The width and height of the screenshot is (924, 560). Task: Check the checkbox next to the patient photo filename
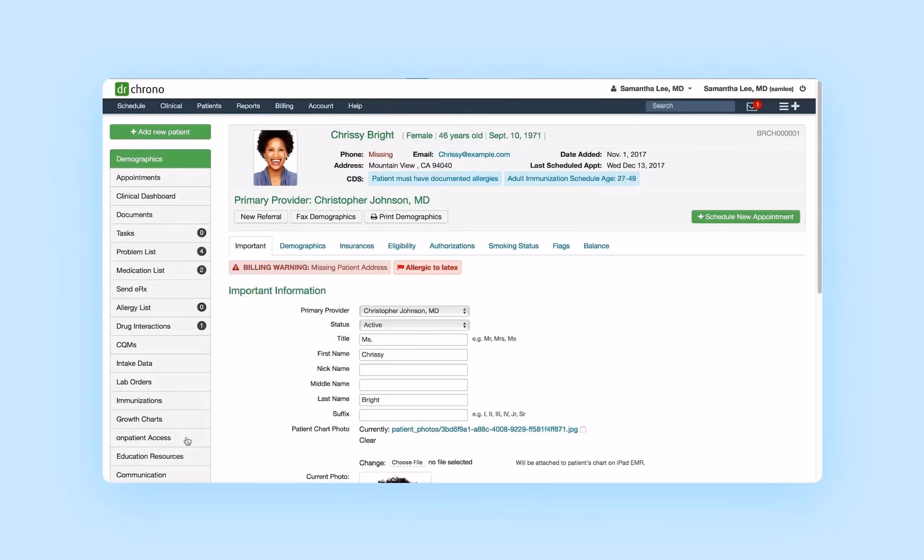coord(583,429)
